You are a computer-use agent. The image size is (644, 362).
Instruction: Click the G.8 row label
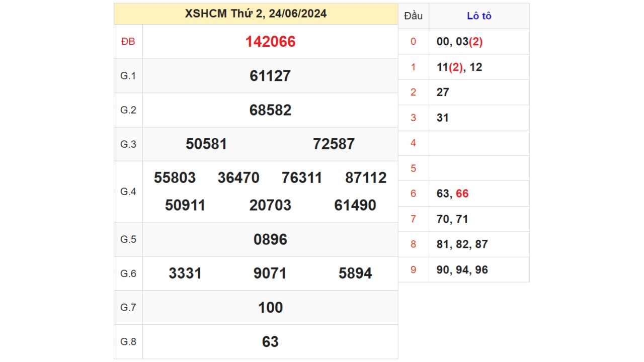click(x=128, y=342)
